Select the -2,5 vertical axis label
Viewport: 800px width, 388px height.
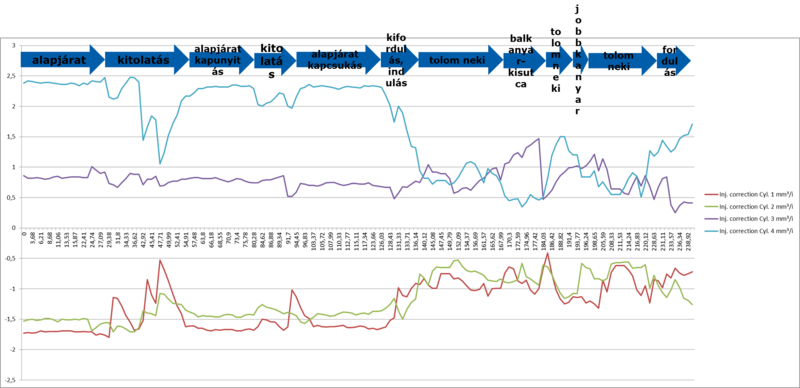click(x=9, y=380)
